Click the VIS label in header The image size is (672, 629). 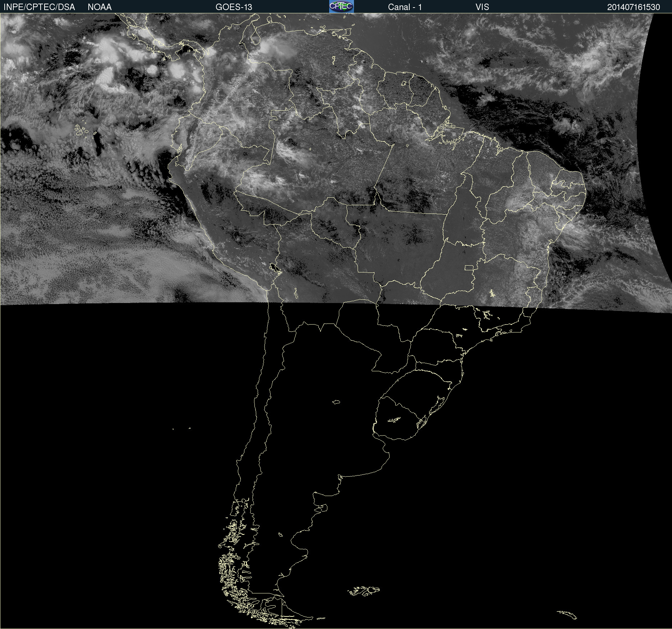[x=482, y=7]
